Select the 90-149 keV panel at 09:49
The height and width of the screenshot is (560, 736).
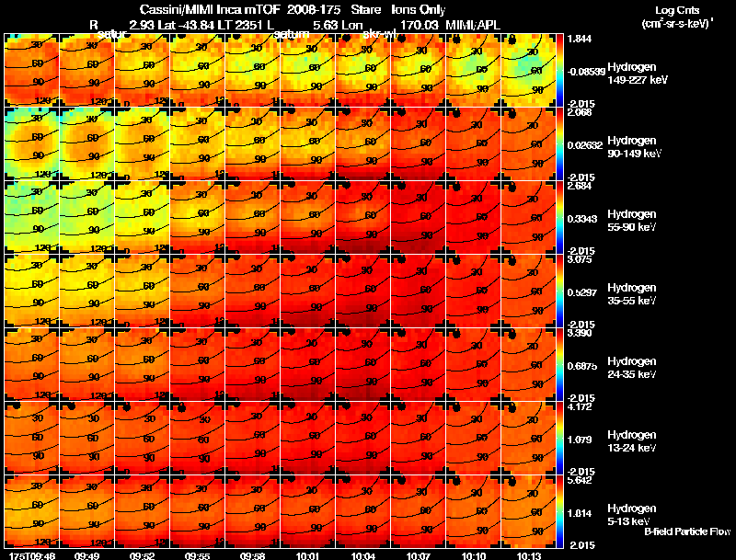(86, 144)
